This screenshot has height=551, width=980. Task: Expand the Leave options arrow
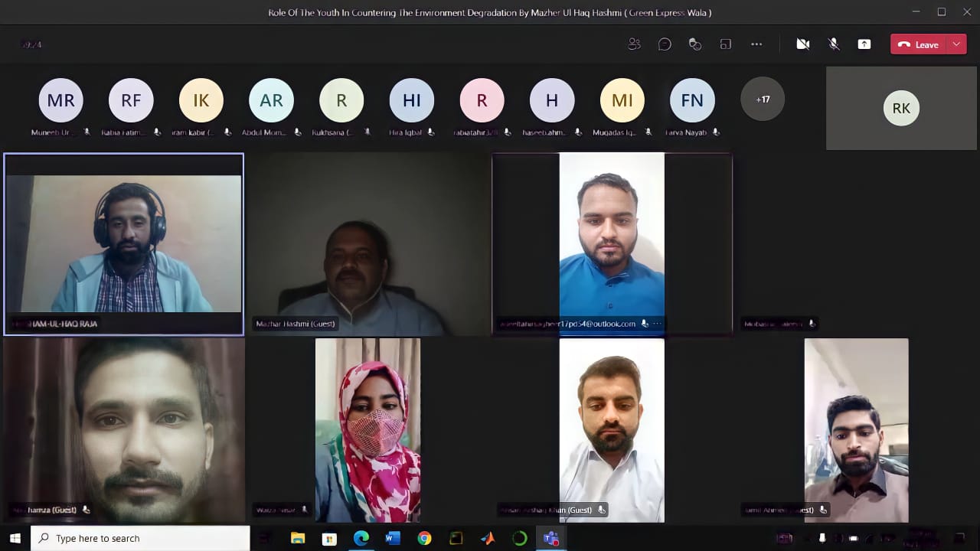pyautogui.click(x=956, y=44)
